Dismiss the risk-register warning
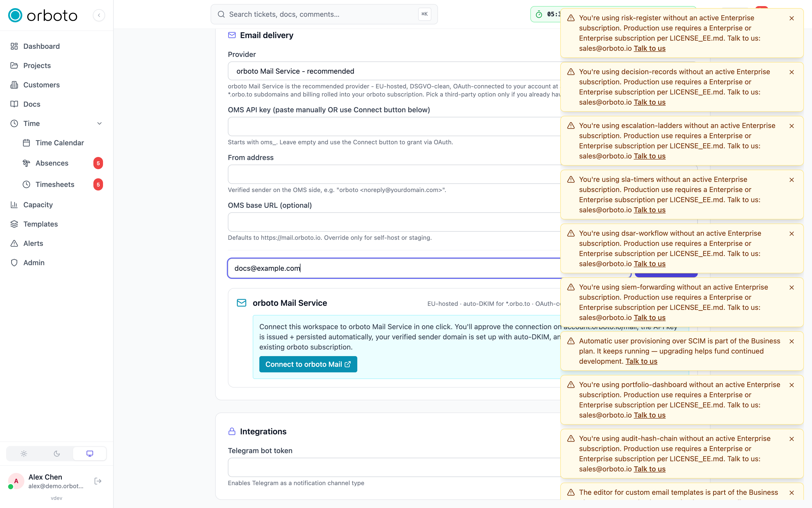The width and height of the screenshot is (812, 508). pyautogui.click(x=791, y=18)
